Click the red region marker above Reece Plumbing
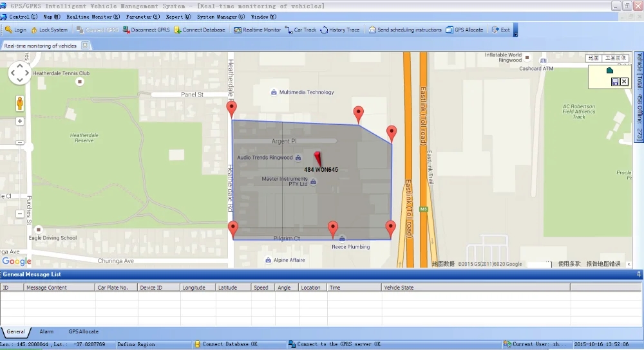Viewport: 644px width, 350px height. pos(333,230)
